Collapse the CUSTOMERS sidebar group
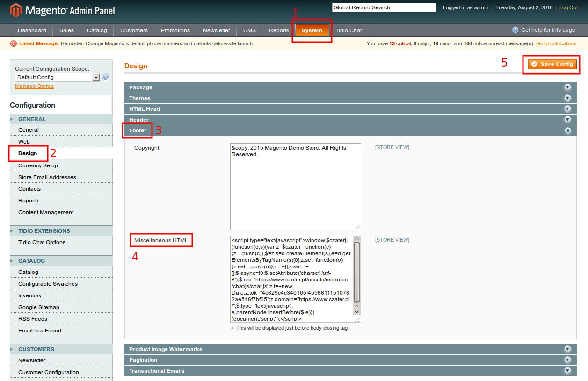Image resolution: width=588 pixels, height=381 pixels. point(61,349)
